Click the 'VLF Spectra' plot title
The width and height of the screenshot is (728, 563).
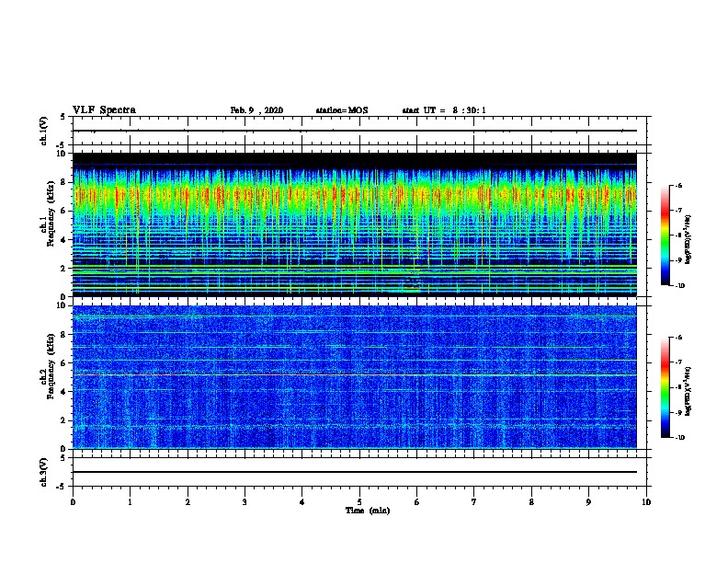[104, 110]
